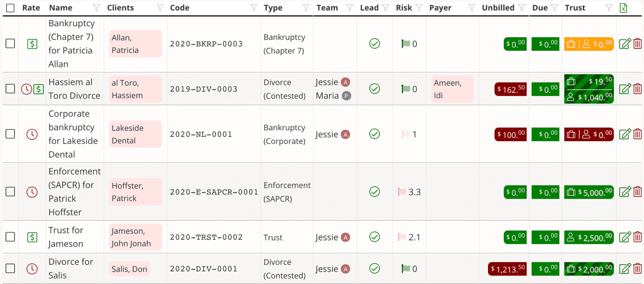Click the clock rate icon for Lakeside Dental
Screen dimensions: 644x284
32,134
